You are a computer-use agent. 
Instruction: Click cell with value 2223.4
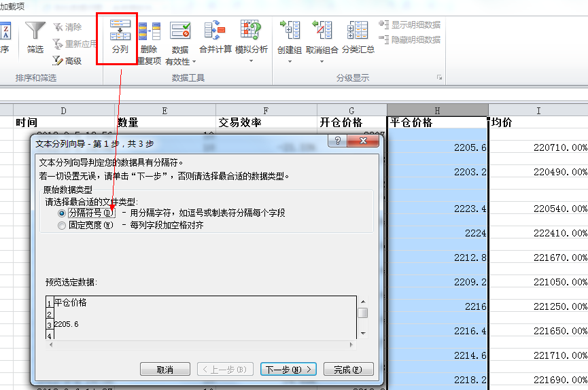(438, 209)
